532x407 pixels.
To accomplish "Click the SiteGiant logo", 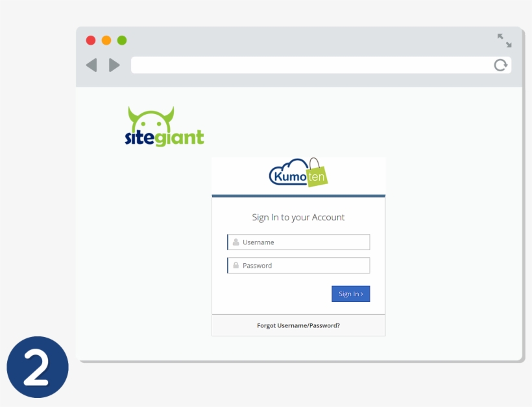I will [x=165, y=126].
